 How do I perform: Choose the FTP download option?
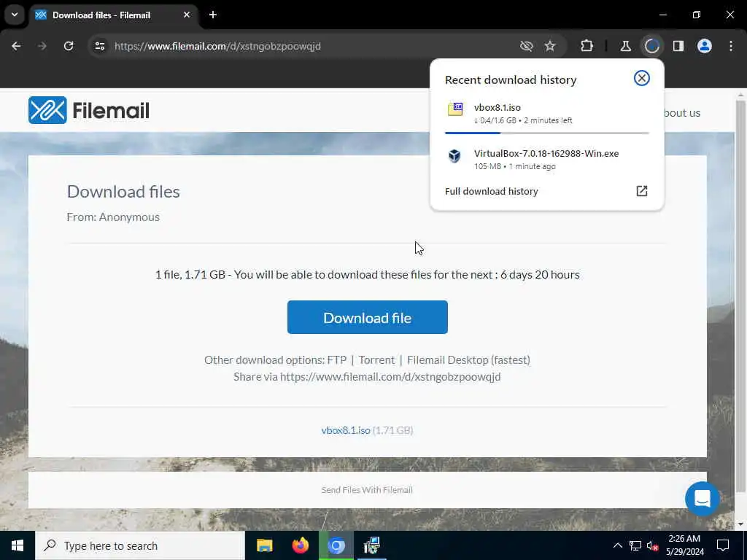[x=337, y=360]
